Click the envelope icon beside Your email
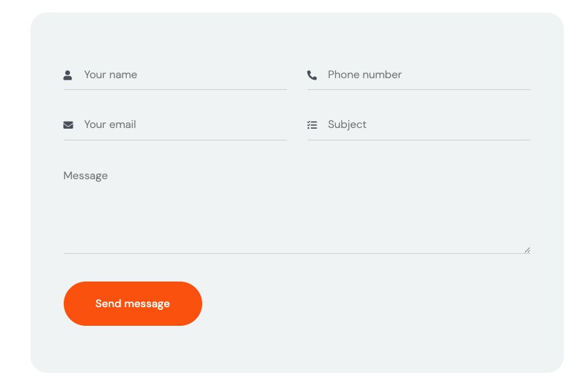Screen dimensions: 588x386 pyautogui.click(x=68, y=125)
